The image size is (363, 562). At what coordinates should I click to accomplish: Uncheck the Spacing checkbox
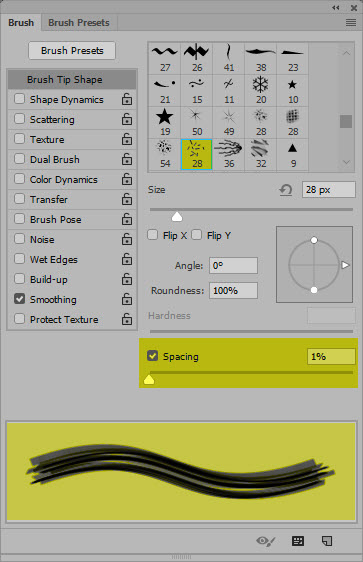(153, 356)
